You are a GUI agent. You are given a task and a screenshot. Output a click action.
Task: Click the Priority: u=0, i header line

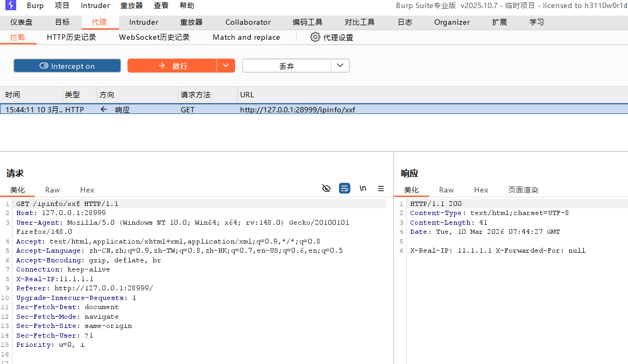[x=51, y=345]
